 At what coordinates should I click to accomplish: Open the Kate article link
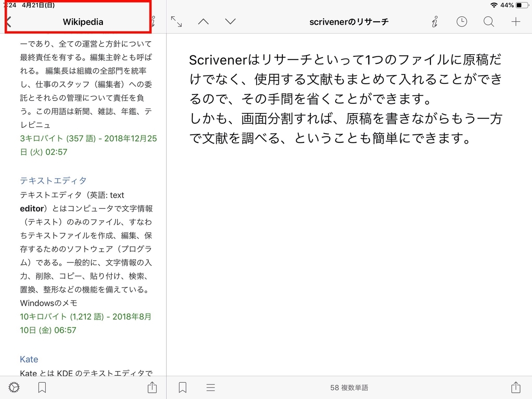[29, 359]
